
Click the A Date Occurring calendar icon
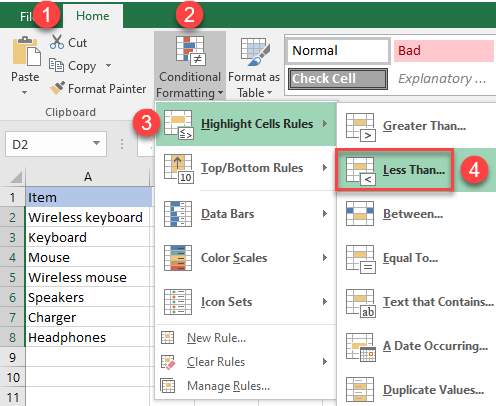tap(361, 347)
